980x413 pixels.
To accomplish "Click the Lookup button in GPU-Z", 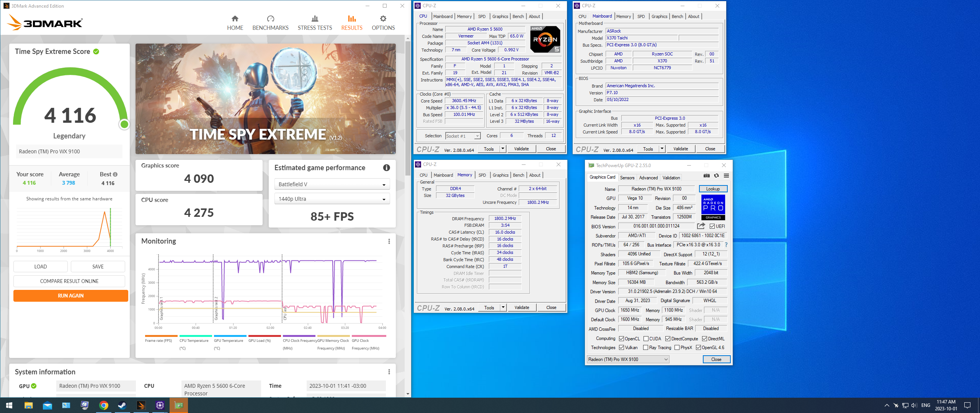I will point(713,189).
